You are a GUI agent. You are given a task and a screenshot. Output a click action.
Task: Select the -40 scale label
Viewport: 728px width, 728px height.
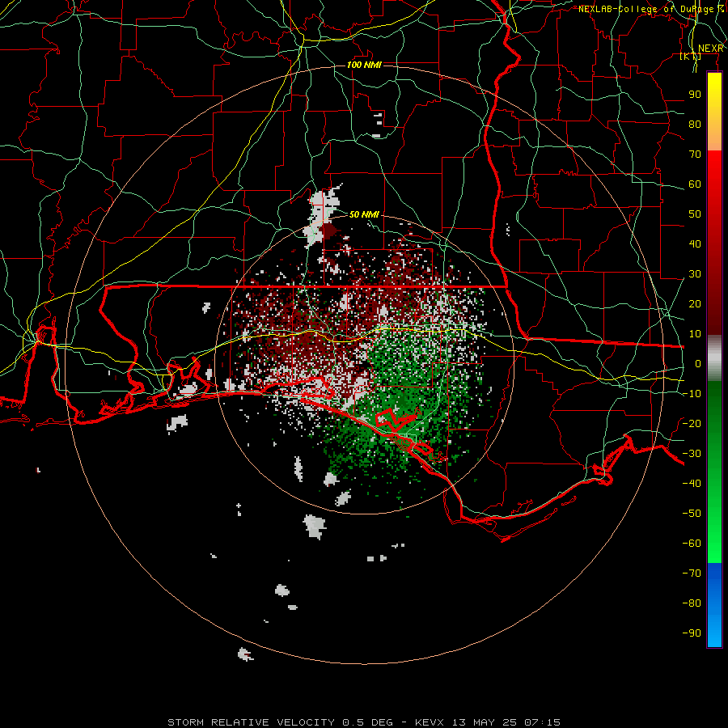click(x=692, y=484)
